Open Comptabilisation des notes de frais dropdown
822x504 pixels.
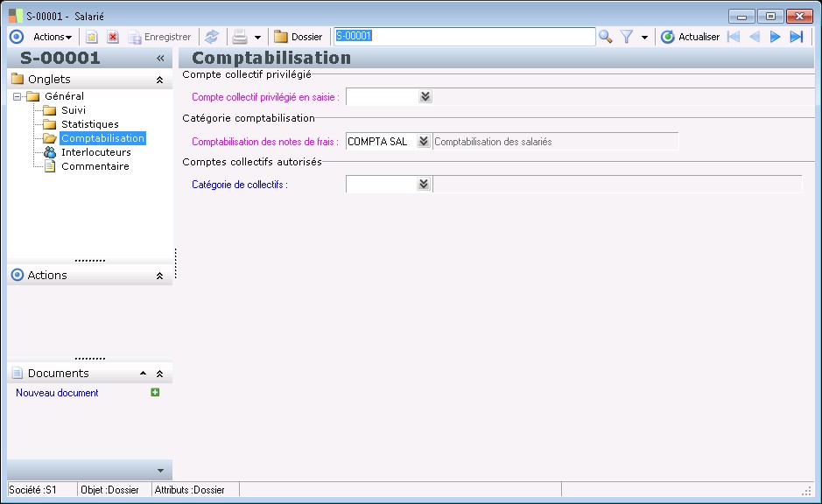pyautogui.click(x=424, y=142)
